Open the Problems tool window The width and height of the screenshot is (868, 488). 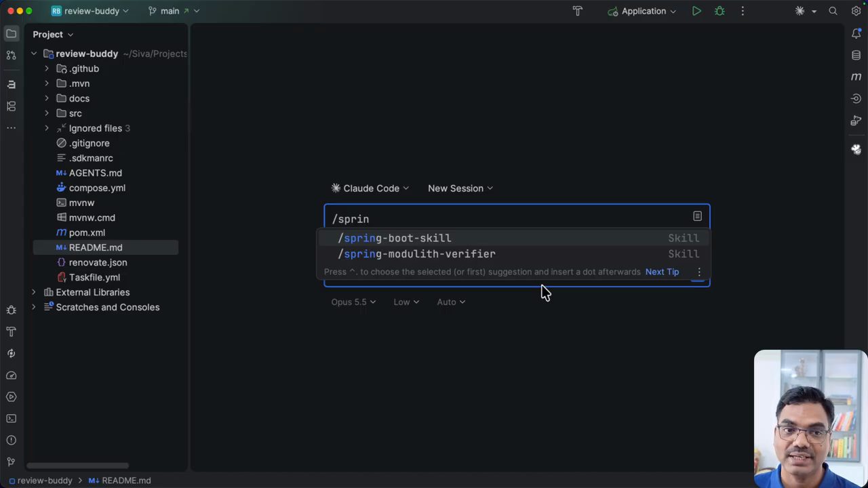click(x=11, y=440)
